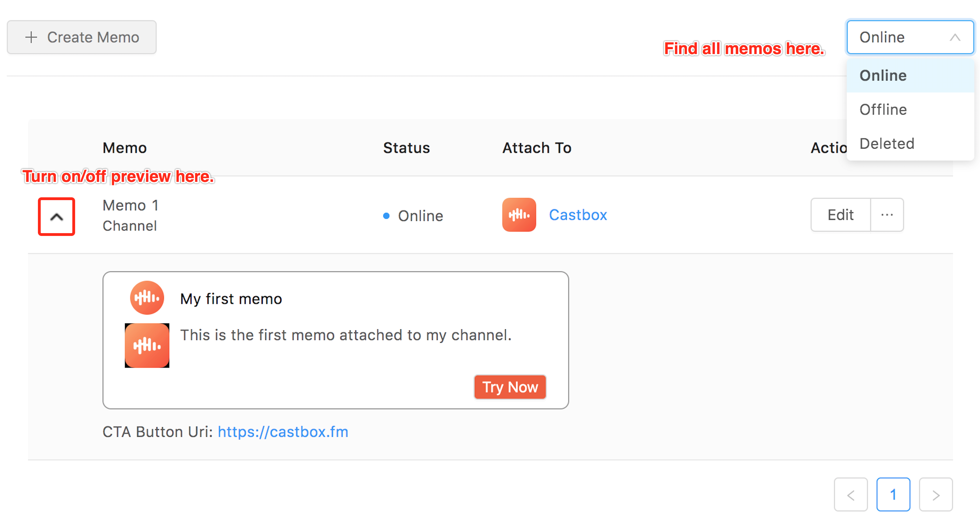
Task: Close the Online status filter dropdown
Action: tap(909, 37)
